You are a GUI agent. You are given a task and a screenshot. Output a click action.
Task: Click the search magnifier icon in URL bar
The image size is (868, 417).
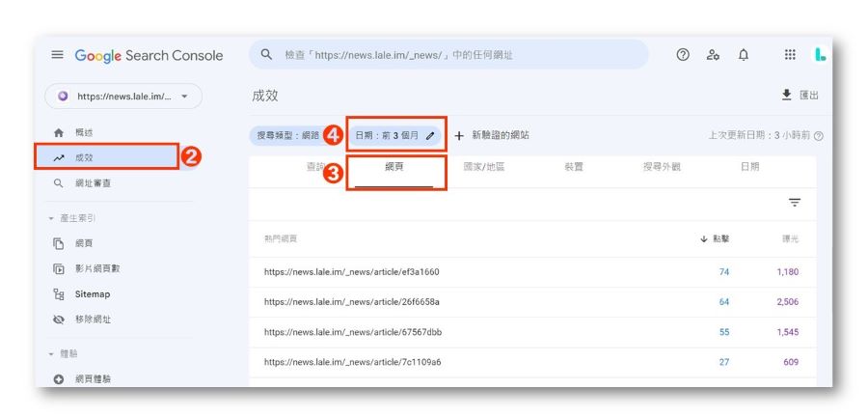[x=267, y=55]
